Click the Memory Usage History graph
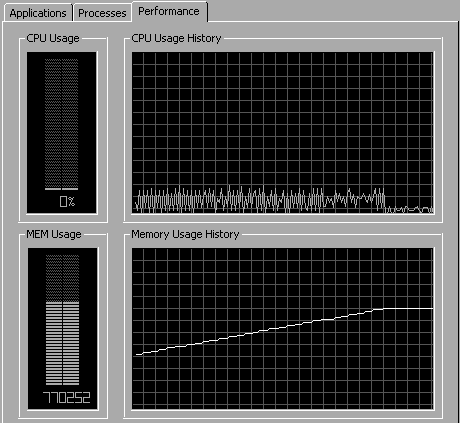The width and height of the screenshot is (460, 423). pyautogui.click(x=283, y=328)
